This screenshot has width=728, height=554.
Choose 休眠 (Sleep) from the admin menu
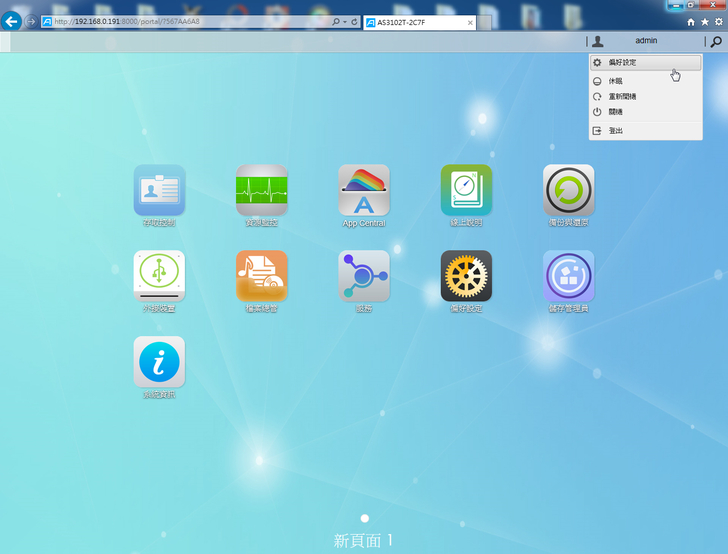pyautogui.click(x=616, y=81)
